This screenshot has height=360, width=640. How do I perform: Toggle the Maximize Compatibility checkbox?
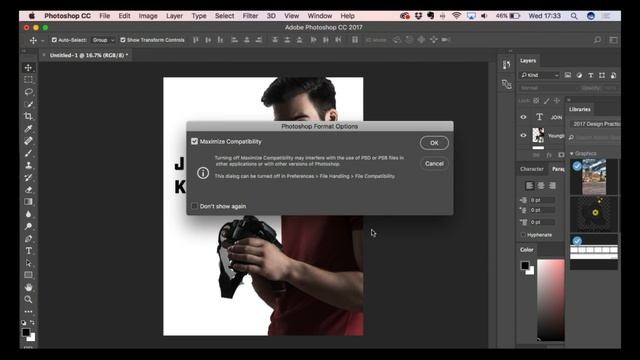(194, 141)
